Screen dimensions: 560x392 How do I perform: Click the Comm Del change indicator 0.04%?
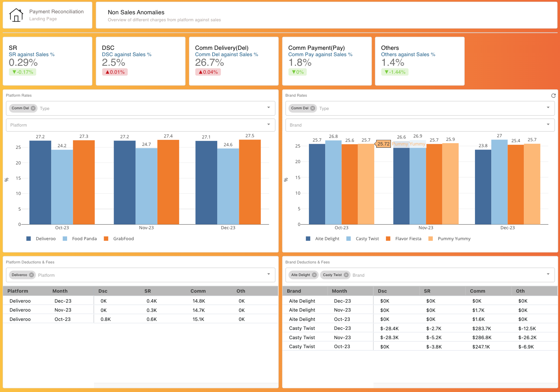pos(208,72)
